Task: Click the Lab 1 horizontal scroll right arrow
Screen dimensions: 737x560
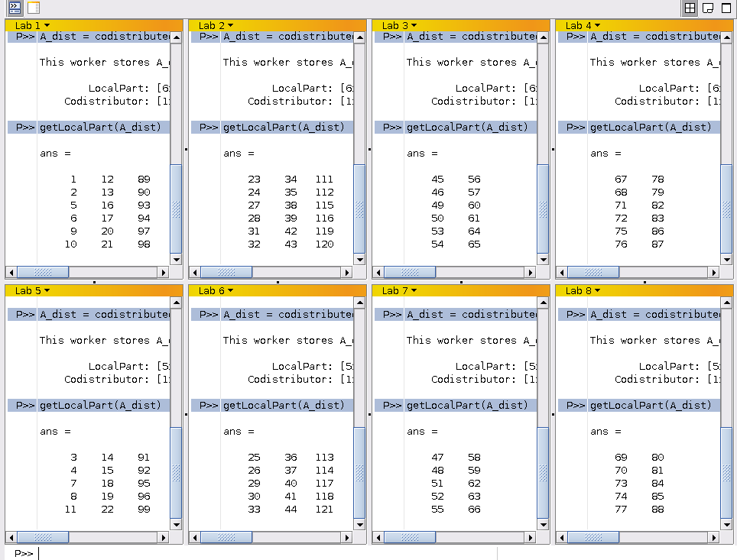Action: click(163, 272)
